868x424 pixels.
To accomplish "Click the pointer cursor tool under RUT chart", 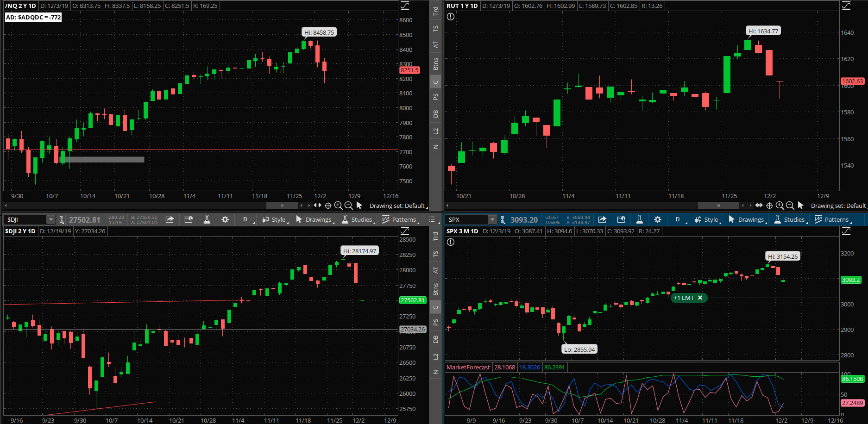I will (800, 205).
